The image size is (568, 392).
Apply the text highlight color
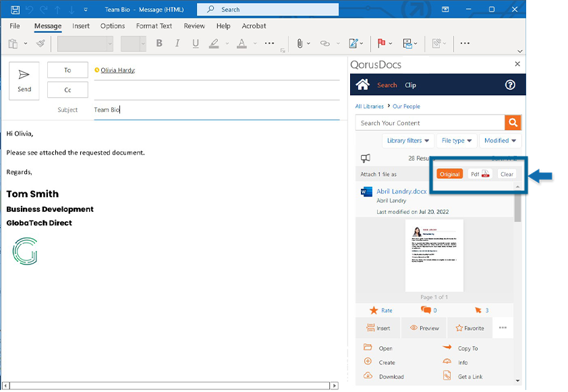pyautogui.click(x=214, y=43)
